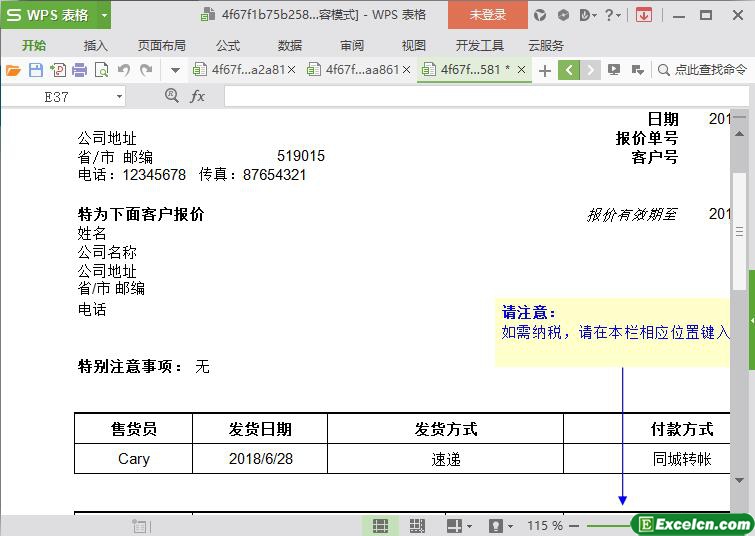Save the workbook with the disk icon
This screenshot has height=536, width=755.
click(x=35, y=70)
